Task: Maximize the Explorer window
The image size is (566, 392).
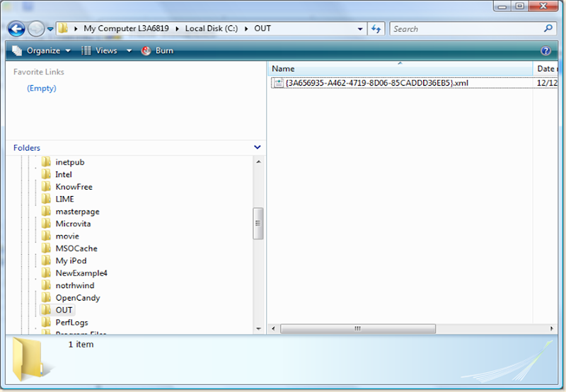Action: click(519, 6)
